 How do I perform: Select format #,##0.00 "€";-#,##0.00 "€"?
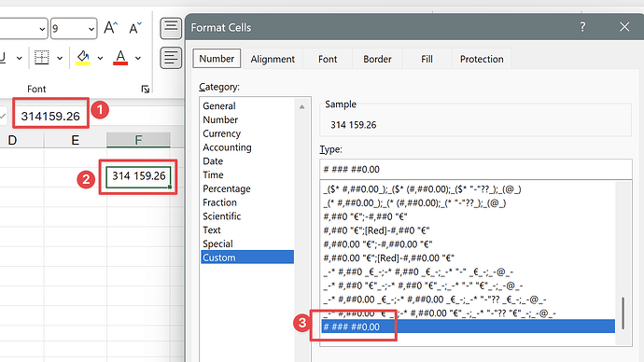point(468,244)
